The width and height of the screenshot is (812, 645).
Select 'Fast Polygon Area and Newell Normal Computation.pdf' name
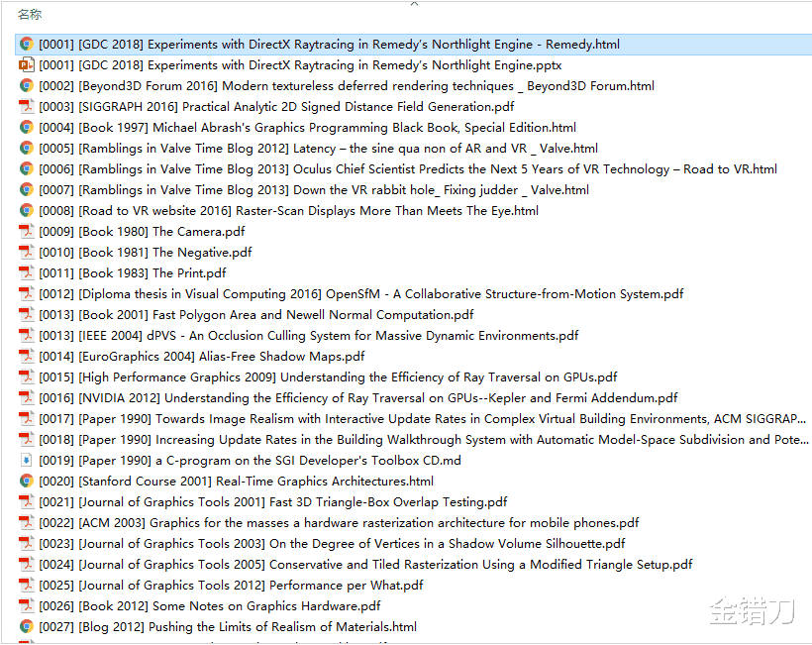tap(256, 314)
